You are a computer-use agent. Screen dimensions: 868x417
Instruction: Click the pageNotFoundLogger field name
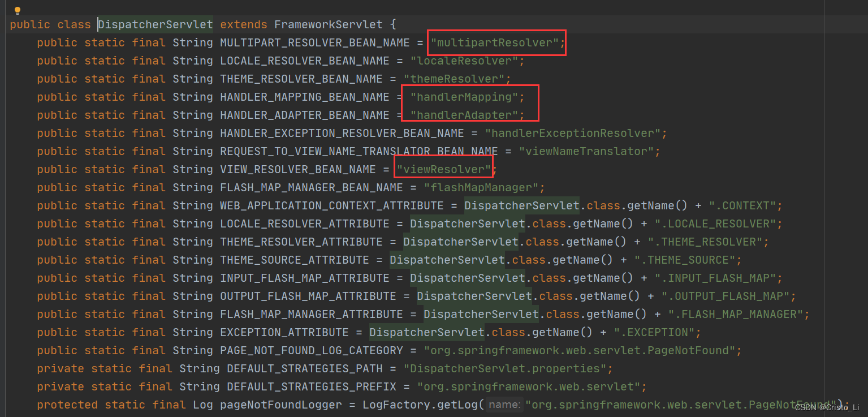coord(281,405)
